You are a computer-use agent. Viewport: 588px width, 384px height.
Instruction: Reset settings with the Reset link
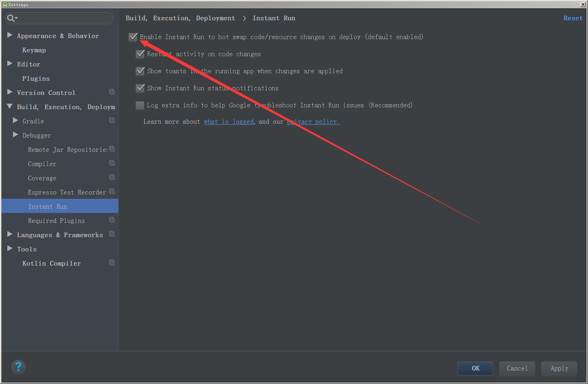573,18
